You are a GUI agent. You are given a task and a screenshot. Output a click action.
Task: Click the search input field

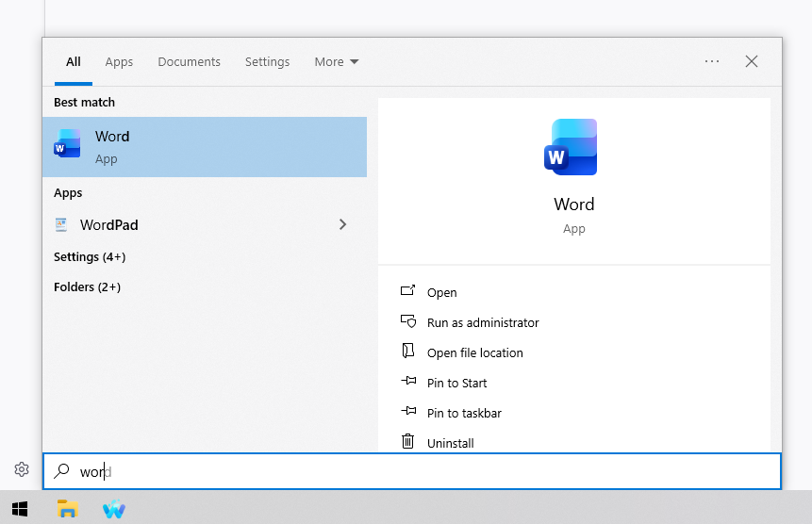pyautogui.click(x=412, y=470)
